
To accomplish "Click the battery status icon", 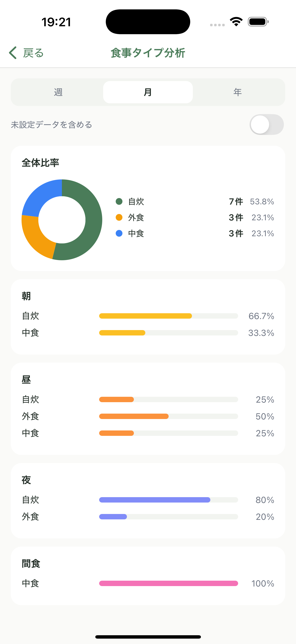I will (257, 22).
